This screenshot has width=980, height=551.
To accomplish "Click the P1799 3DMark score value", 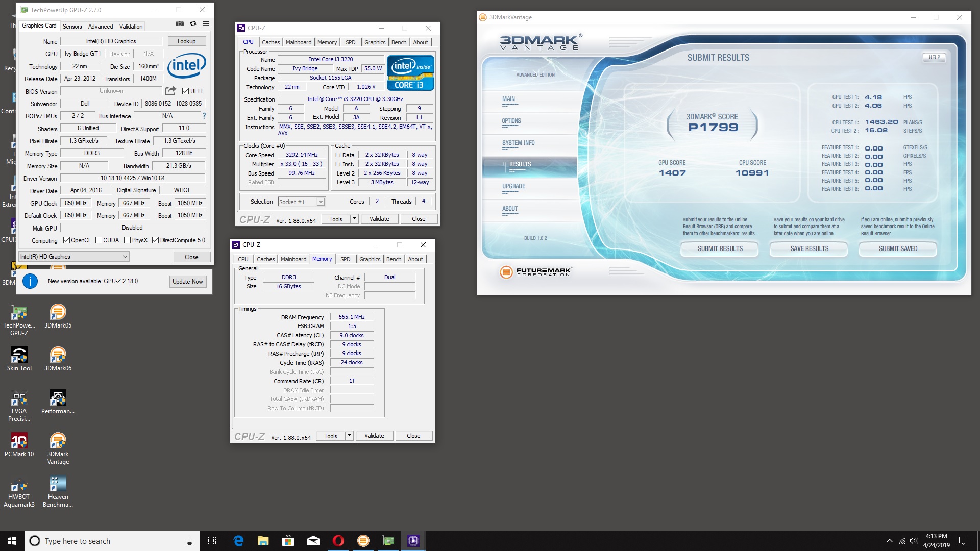I will coord(713,128).
